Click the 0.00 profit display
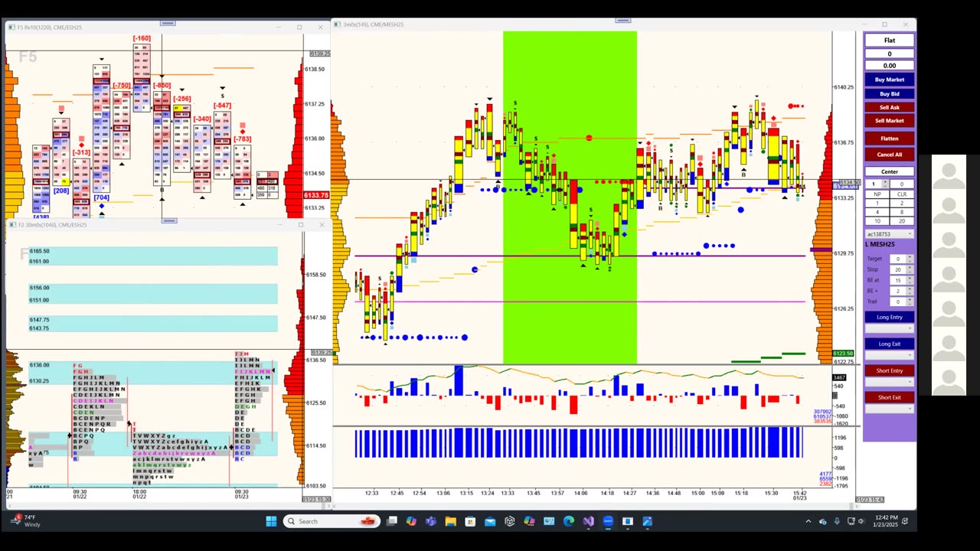The image size is (980, 551). pyautogui.click(x=889, y=66)
